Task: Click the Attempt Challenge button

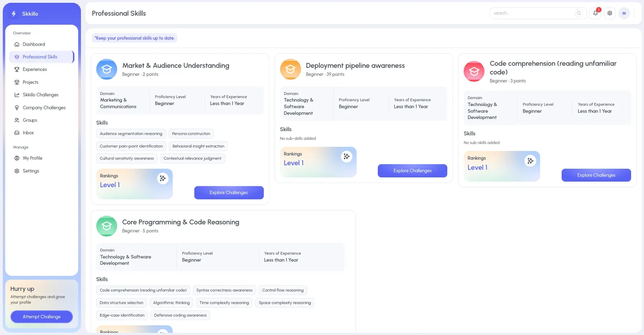Action: pos(42,317)
